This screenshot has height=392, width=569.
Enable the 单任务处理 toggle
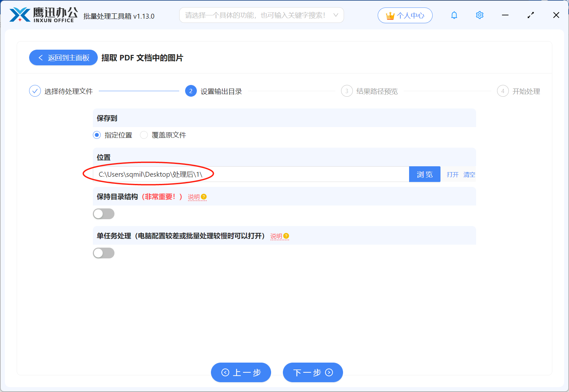[104, 253]
